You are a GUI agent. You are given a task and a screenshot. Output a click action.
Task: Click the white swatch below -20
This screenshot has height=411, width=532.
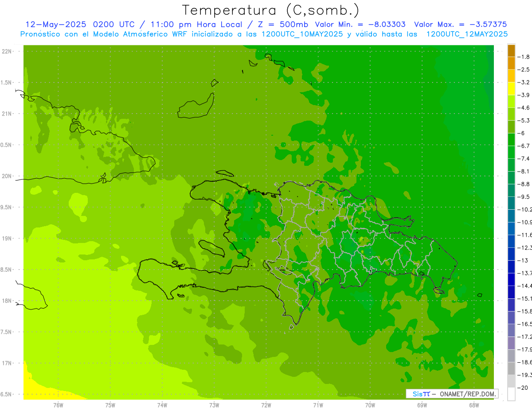click(x=511, y=394)
